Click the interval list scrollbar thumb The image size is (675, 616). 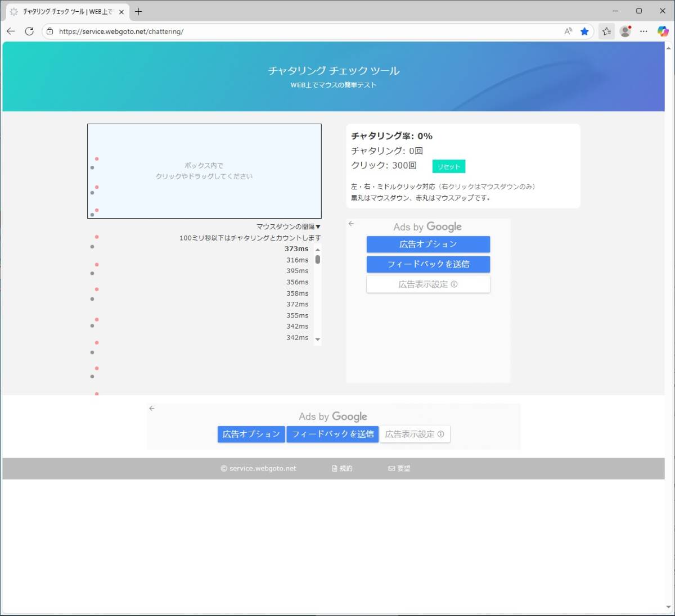[x=318, y=260]
